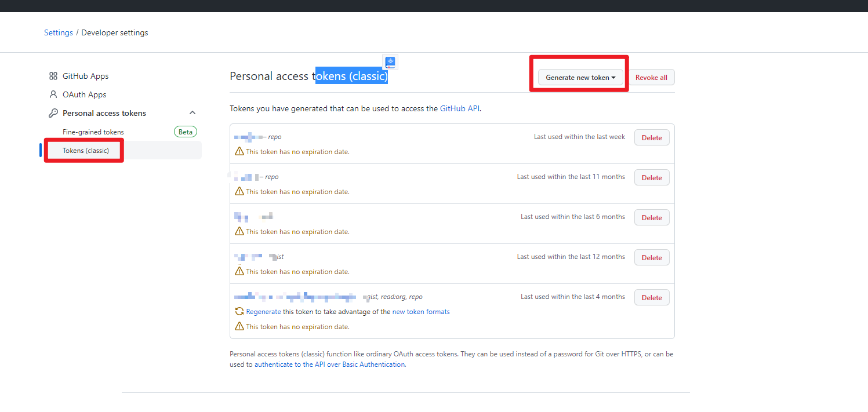Open GitHub Apps settings
The width and height of the screenshot is (868, 412).
[x=85, y=76]
